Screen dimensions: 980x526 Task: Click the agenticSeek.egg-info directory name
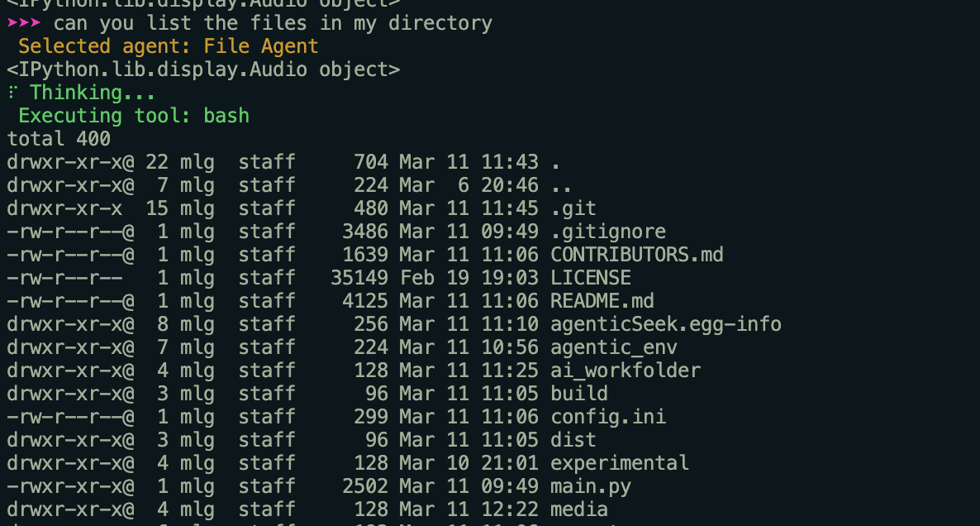(x=666, y=324)
